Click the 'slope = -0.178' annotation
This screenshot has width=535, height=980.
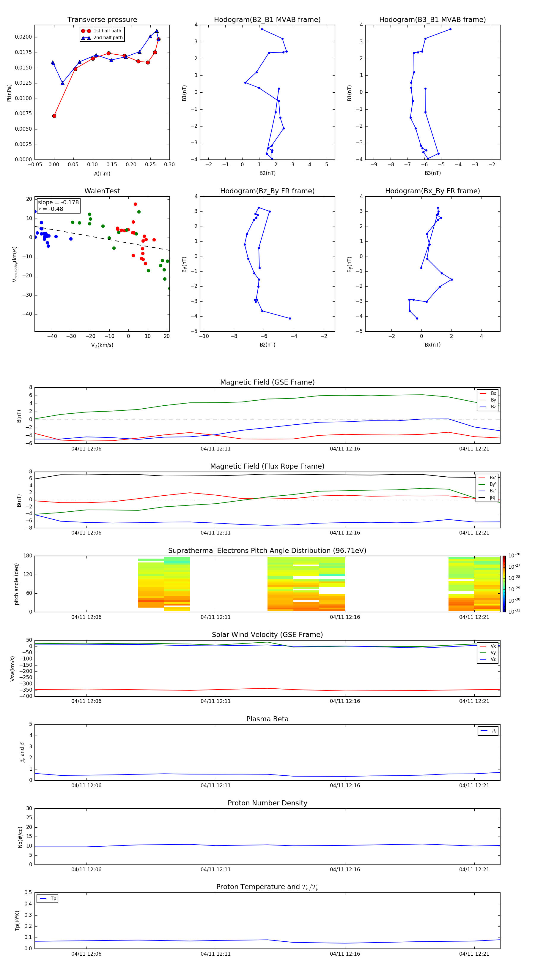[58, 203]
